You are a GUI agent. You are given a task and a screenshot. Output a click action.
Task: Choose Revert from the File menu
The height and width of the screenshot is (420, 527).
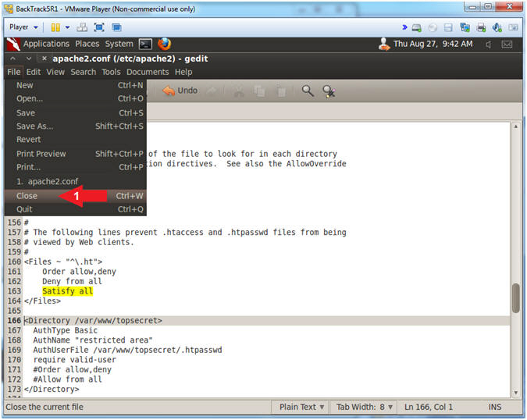pyautogui.click(x=76, y=140)
